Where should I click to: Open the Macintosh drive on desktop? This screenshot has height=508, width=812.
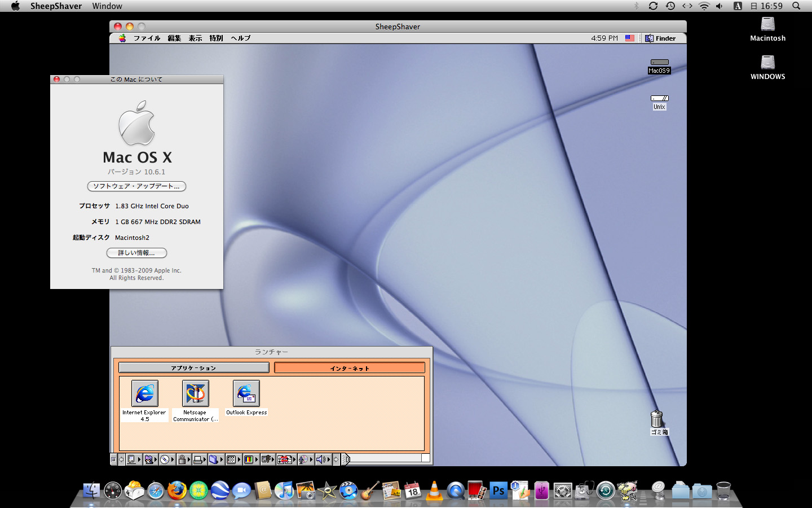point(767,29)
